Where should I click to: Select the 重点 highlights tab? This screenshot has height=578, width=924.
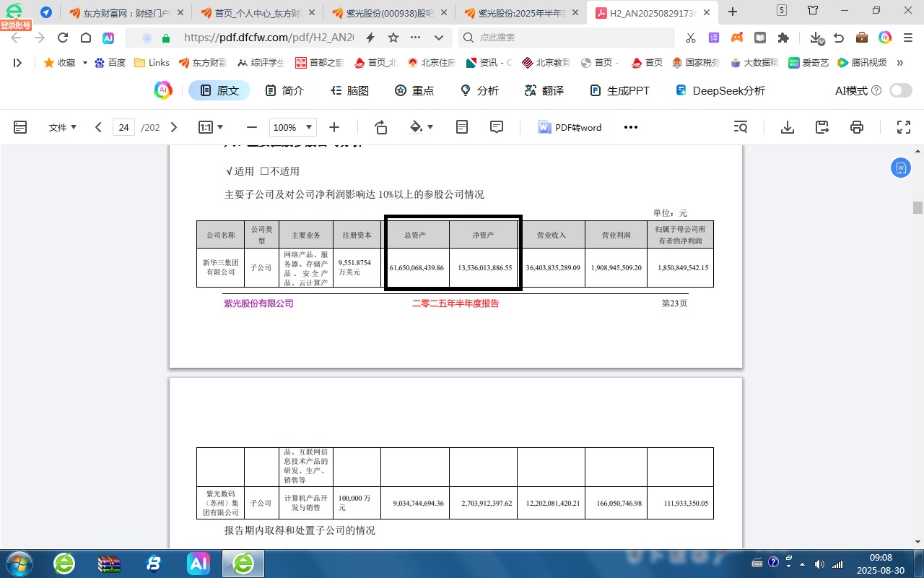[414, 90]
